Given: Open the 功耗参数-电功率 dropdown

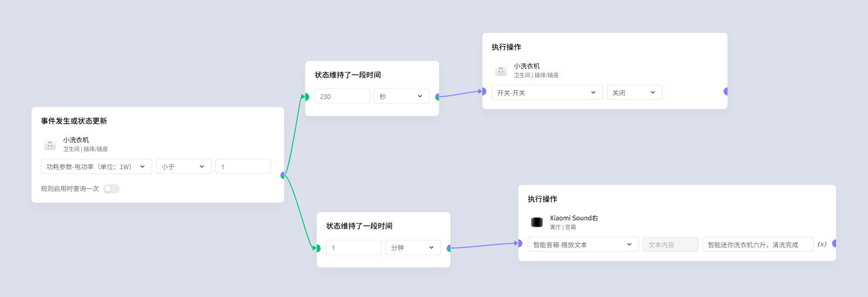Looking at the screenshot, I should coord(96,167).
